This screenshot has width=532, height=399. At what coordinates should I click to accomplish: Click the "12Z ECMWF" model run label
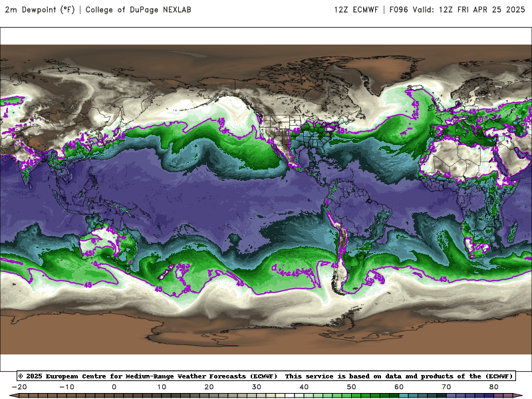click(356, 9)
